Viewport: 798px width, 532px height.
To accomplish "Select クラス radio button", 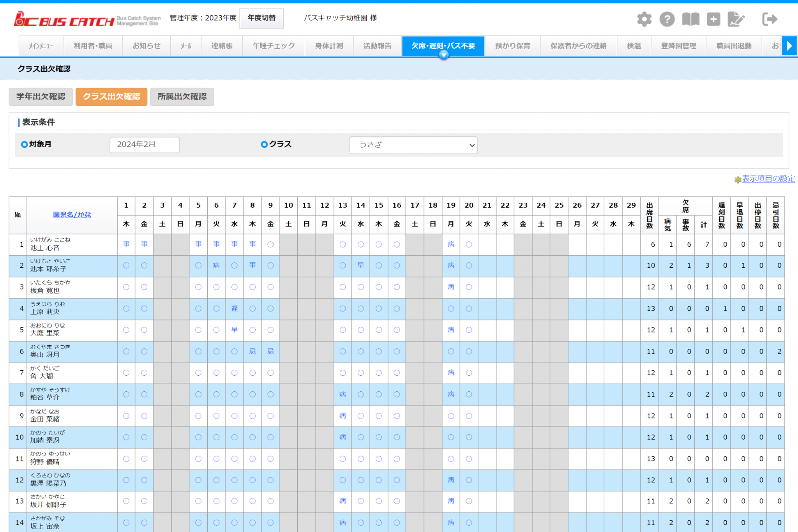I will (264, 144).
